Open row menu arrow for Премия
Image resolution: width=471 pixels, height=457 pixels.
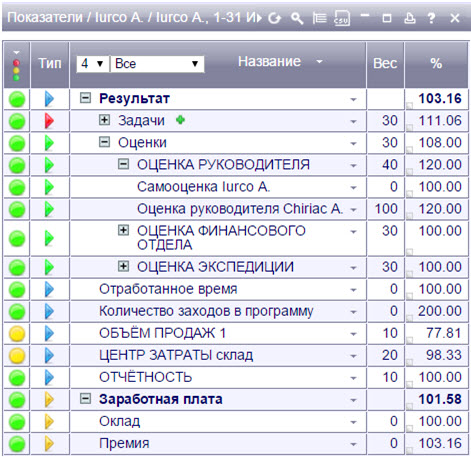(x=353, y=444)
